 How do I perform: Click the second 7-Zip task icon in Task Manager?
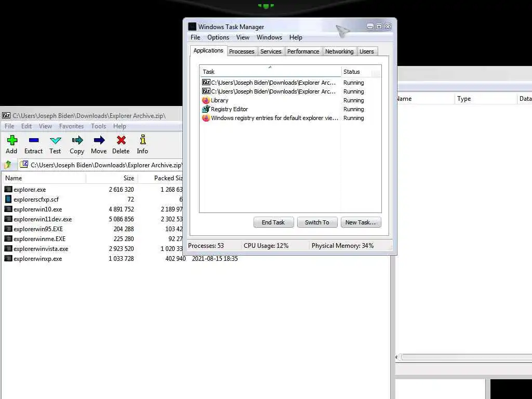pos(206,91)
